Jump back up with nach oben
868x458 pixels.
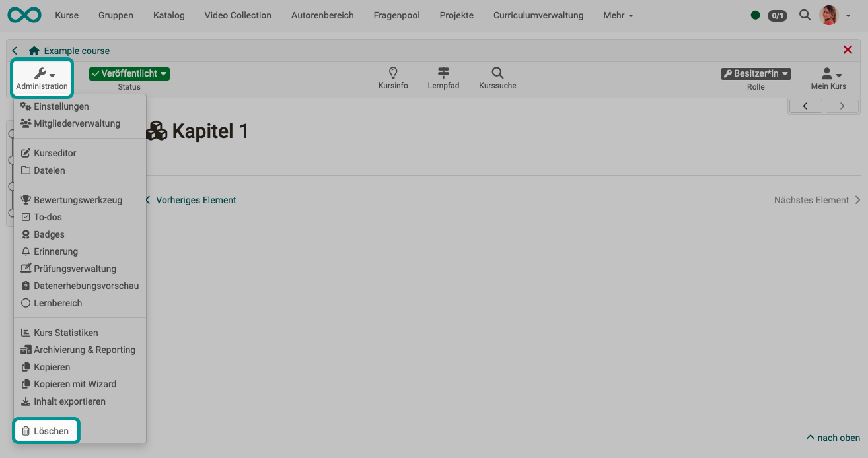click(x=833, y=438)
